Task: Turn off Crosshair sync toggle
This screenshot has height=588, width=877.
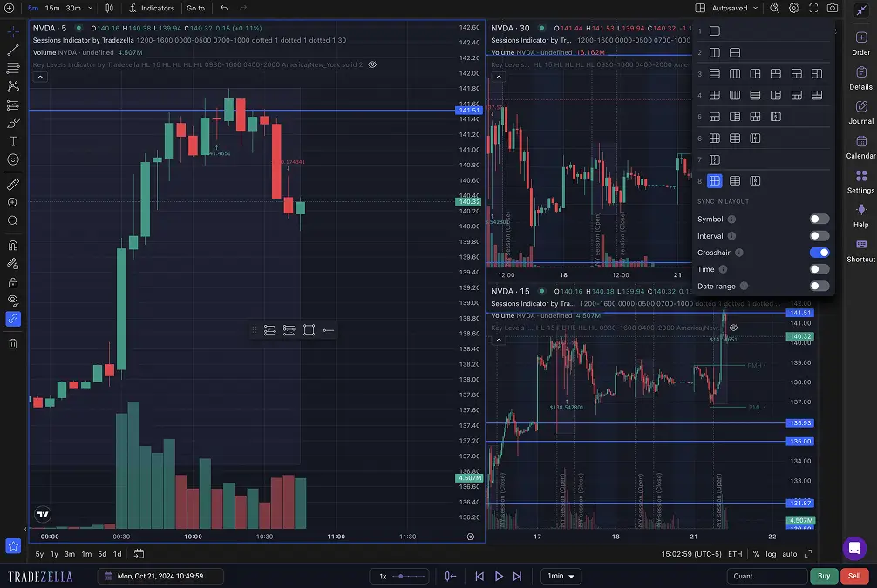Action: (x=819, y=253)
